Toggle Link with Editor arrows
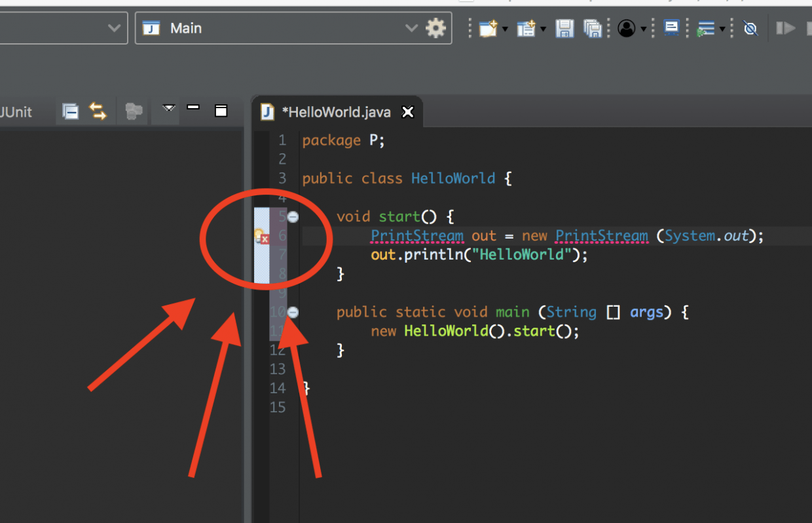This screenshot has height=523, width=812. click(x=98, y=111)
